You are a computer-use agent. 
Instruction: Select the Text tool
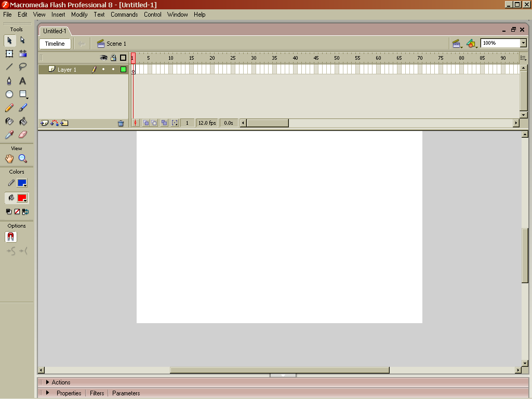23,81
